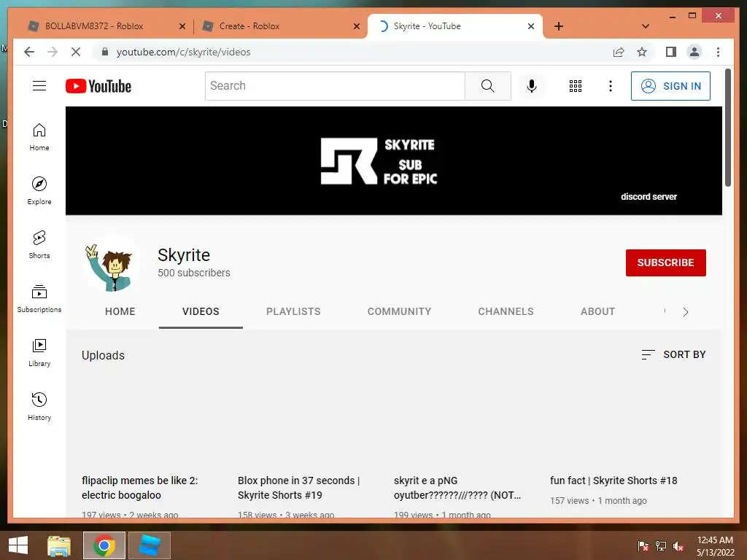Click the muted volume tray icon
Image resolution: width=747 pixels, height=560 pixels.
pyautogui.click(x=678, y=546)
